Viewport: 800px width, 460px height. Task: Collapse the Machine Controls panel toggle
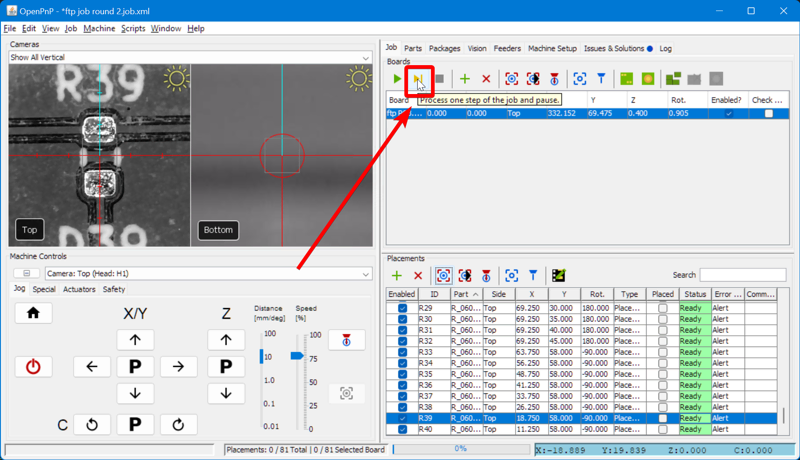(26, 274)
